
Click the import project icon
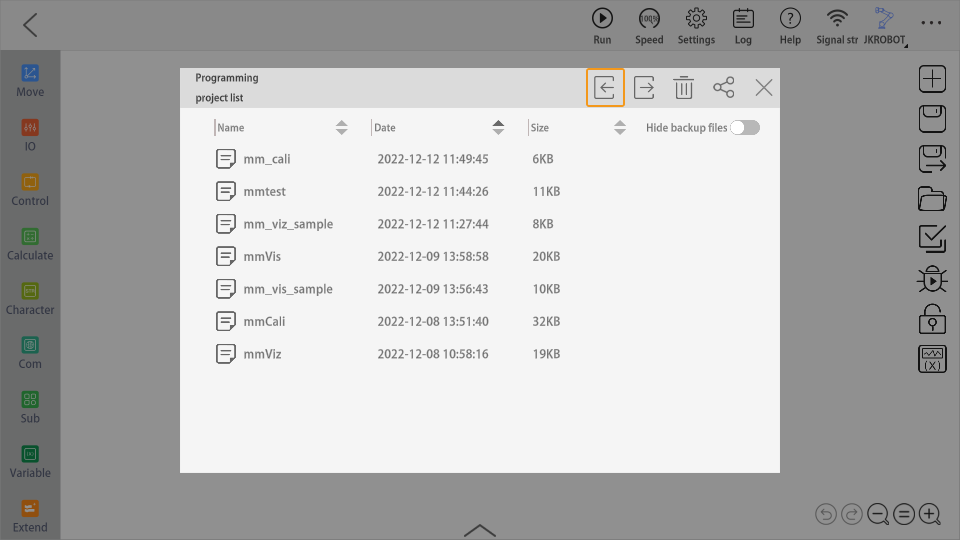click(605, 88)
